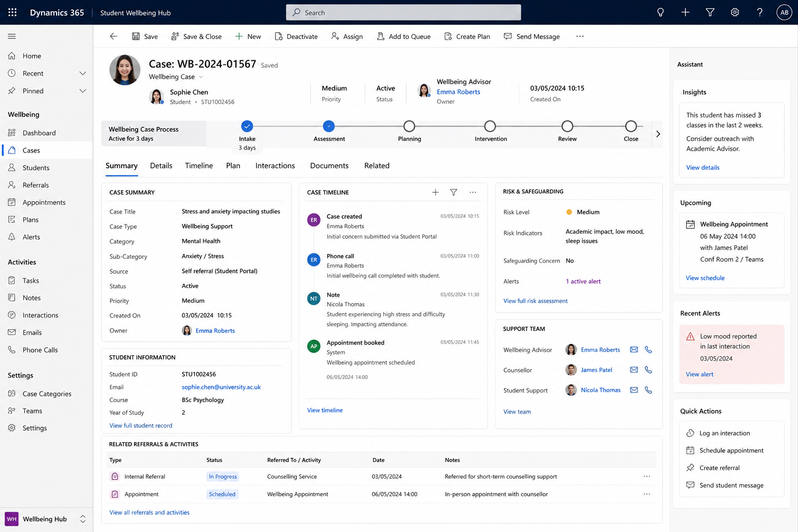Click Create Plan
This screenshot has width=798, height=532.
[x=467, y=36]
